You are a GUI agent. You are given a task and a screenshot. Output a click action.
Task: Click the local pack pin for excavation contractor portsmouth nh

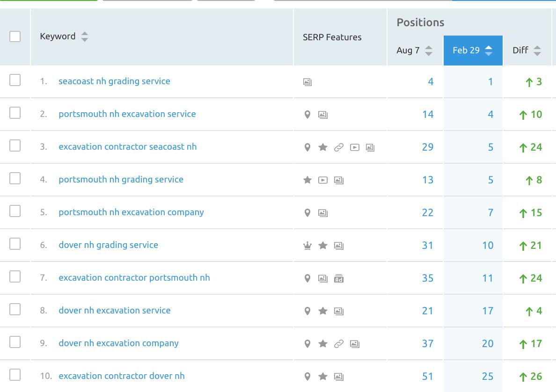tap(307, 278)
